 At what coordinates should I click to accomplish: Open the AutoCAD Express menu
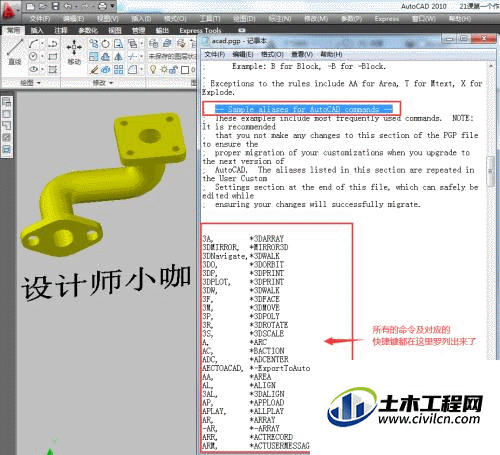(x=387, y=19)
